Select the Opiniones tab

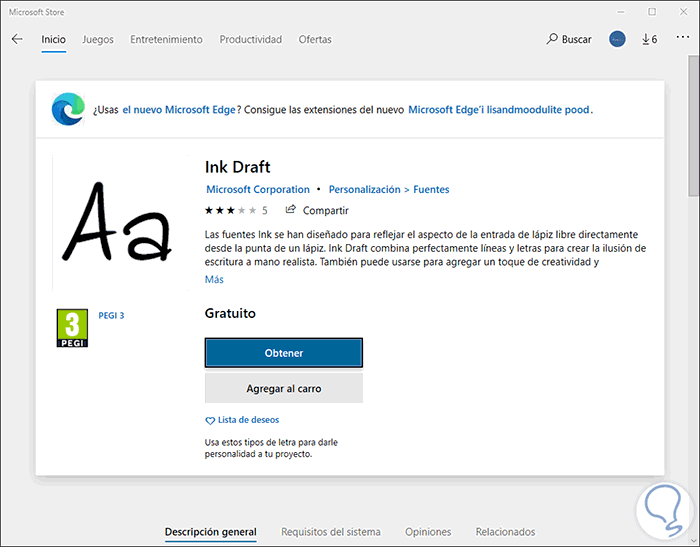pos(428,532)
